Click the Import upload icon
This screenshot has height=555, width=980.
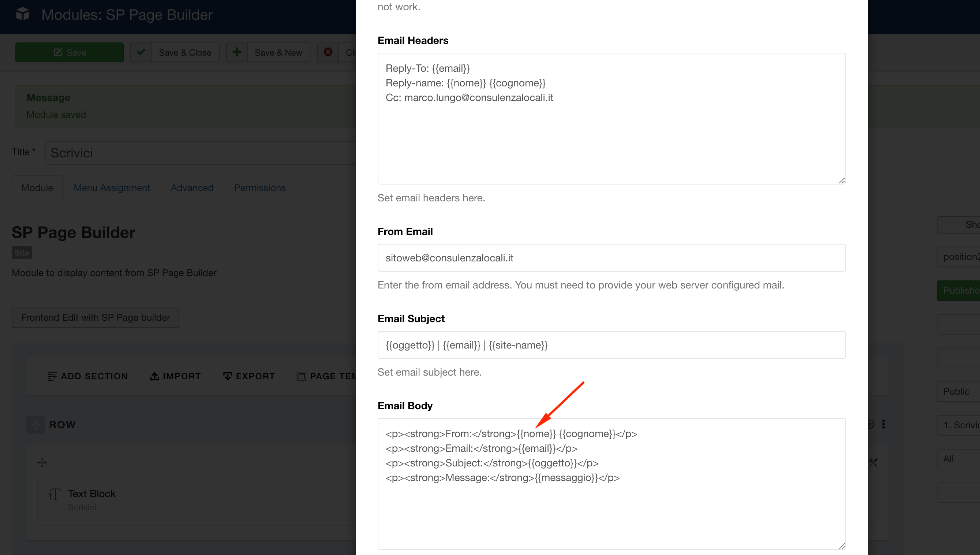coord(154,376)
